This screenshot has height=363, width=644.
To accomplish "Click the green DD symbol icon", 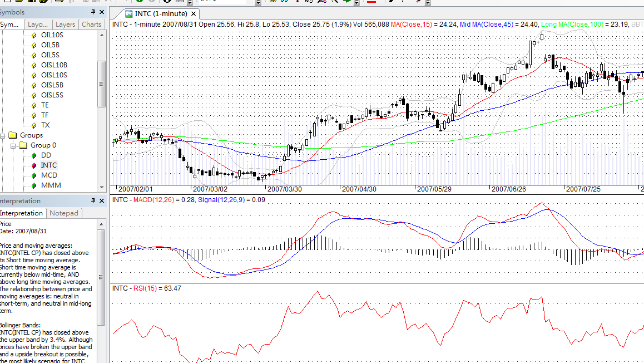I will coord(34,155).
